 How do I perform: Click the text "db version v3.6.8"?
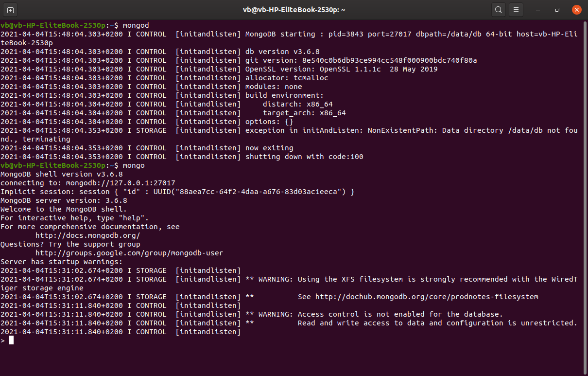(x=282, y=52)
